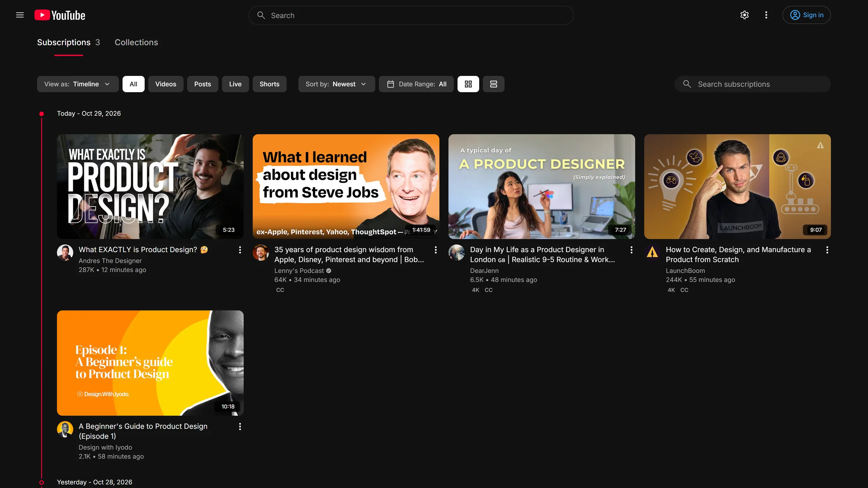Open options for Beginner's Guide video

(x=240, y=427)
